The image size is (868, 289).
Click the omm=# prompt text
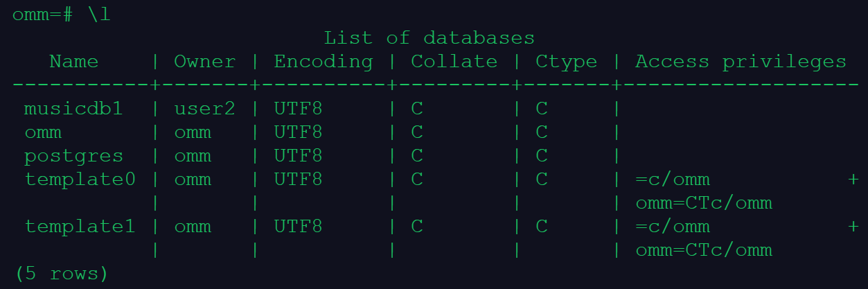click(42, 15)
